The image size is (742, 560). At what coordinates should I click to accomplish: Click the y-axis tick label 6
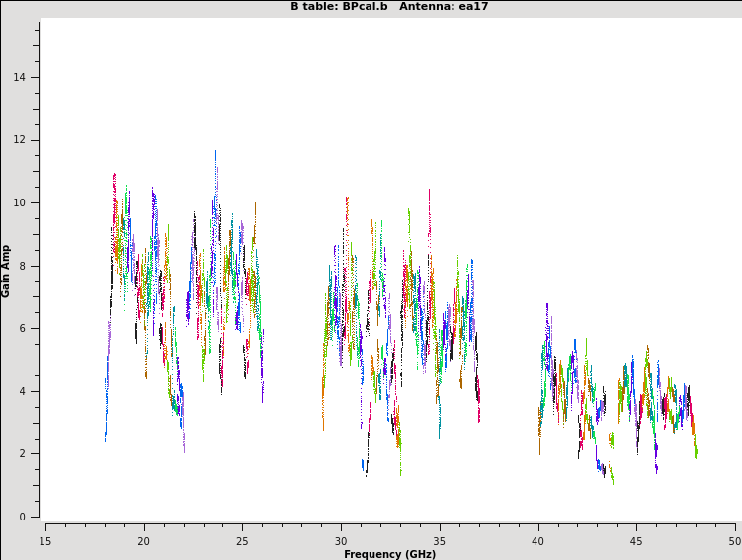24,328
